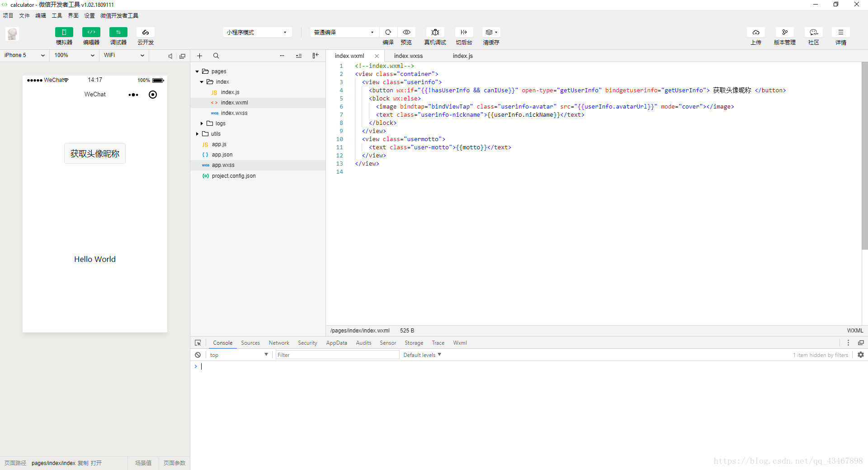Screen dimensions: 868x470
Task: Open version management (版本管理)
Action: tap(784, 32)
